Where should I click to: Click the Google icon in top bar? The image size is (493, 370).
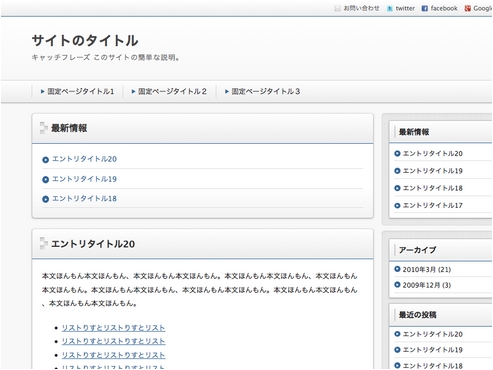468,9
